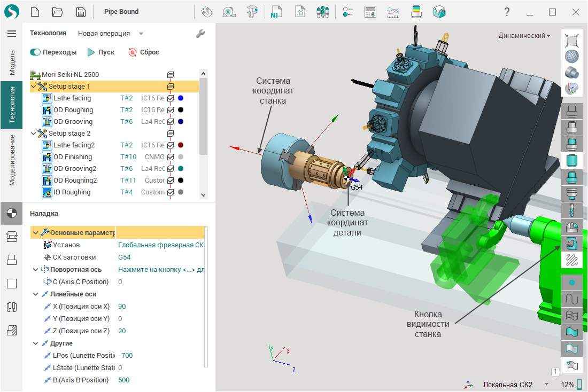Uncheck the Lathe facing operation checkbox

pyautogui.click(x=171, y=98)
